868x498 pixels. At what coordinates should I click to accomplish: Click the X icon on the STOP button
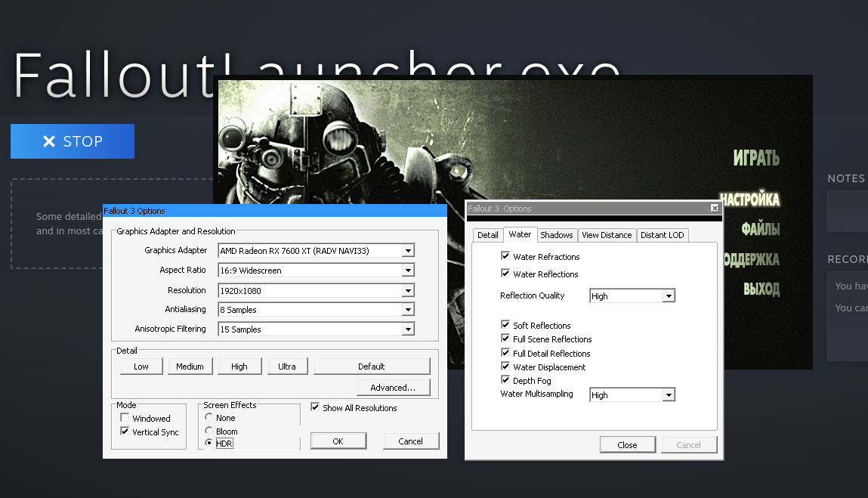(x=49, y=141)
